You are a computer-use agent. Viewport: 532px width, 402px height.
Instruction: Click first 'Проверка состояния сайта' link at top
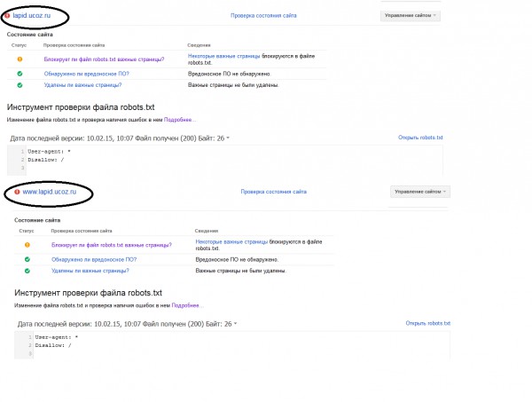click(x=263, y=16)
